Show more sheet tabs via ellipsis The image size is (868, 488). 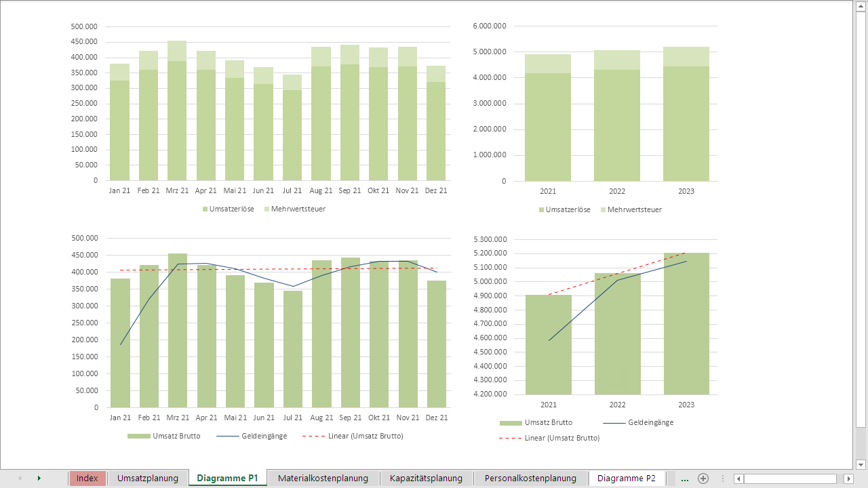(685, 479)
